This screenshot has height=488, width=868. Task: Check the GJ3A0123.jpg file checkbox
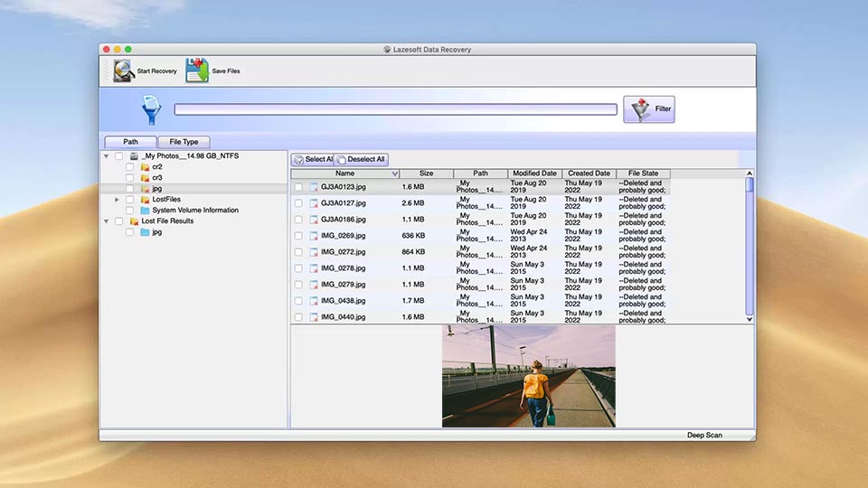[298, 187]
